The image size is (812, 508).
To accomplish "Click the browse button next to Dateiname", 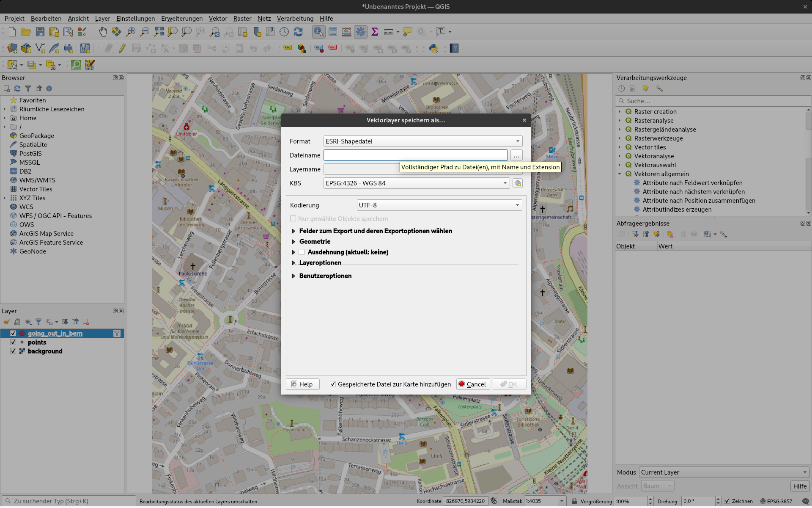I will 516,155.
